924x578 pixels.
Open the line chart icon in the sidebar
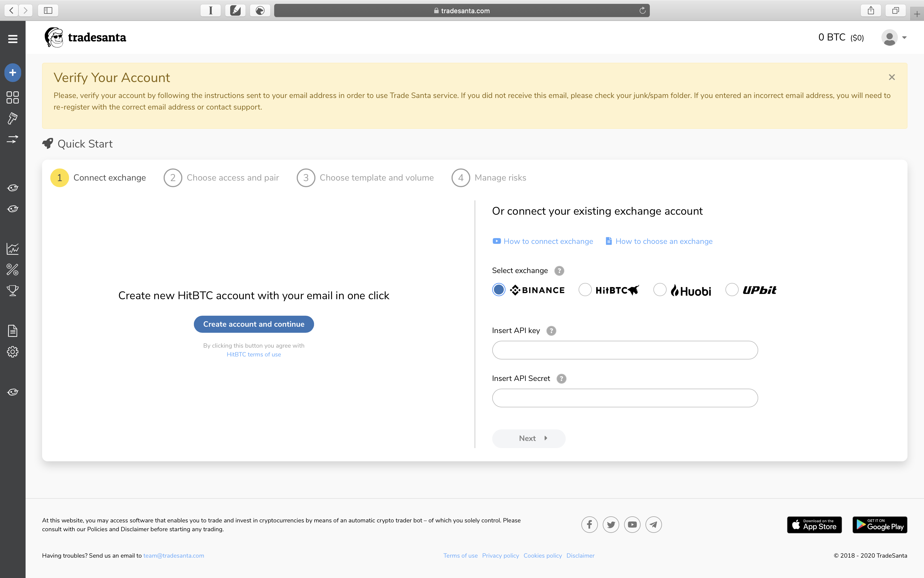pyautogui.click(x=13, y=249)
